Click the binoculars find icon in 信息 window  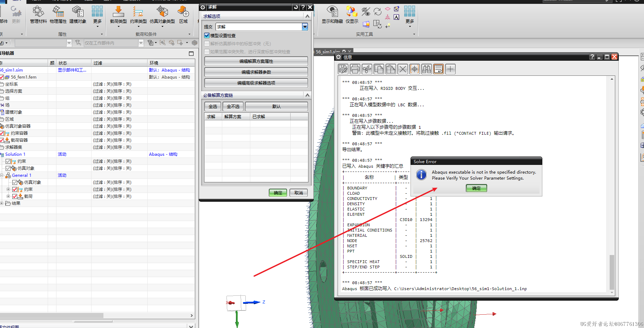coord(427,69)
